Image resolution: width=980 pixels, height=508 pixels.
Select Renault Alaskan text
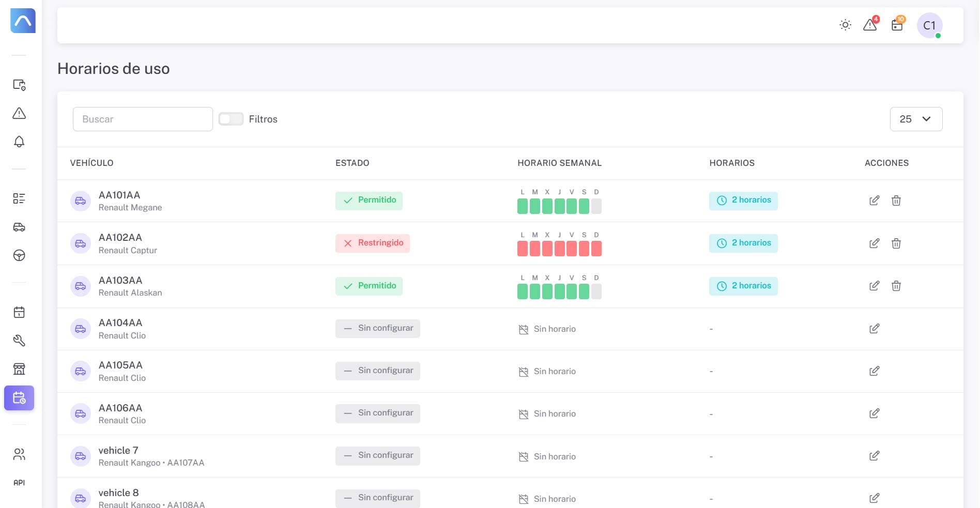click(x=130, y=293)
